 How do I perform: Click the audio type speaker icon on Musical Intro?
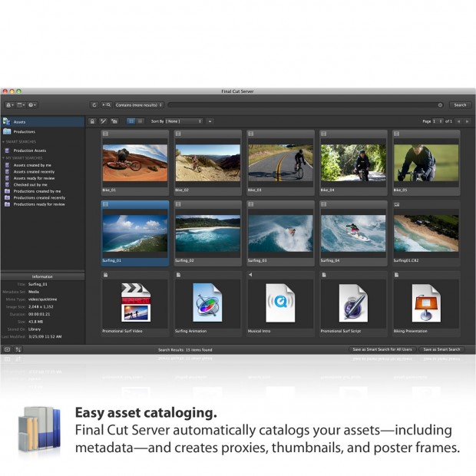[x=250, y=275]
